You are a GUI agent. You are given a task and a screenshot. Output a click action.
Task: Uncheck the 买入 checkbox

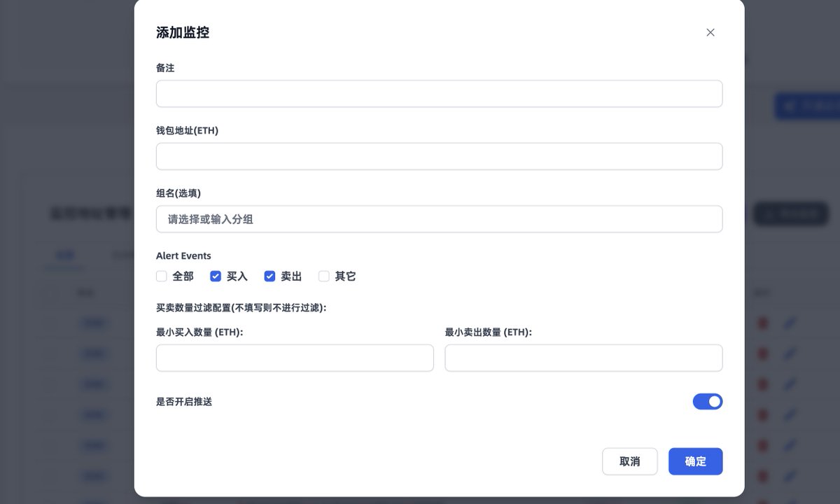coord(216,276)
